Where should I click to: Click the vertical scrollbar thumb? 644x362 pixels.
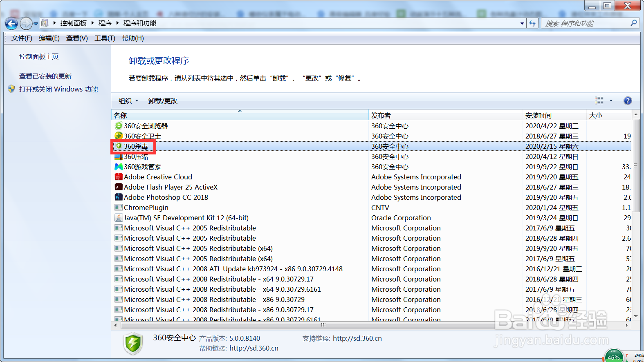tap(635, 166)
